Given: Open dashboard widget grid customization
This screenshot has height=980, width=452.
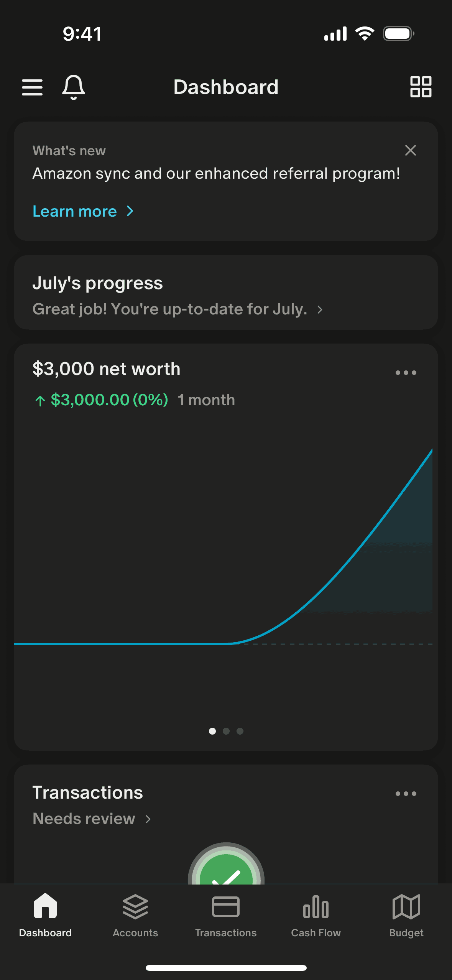Looking at the screenshot, I should (421, 87).
